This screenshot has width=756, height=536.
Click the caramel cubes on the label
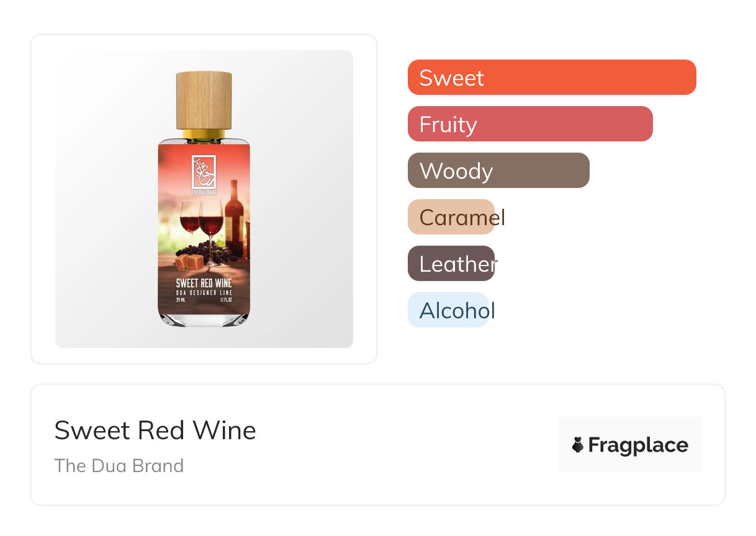pos(188,262)
